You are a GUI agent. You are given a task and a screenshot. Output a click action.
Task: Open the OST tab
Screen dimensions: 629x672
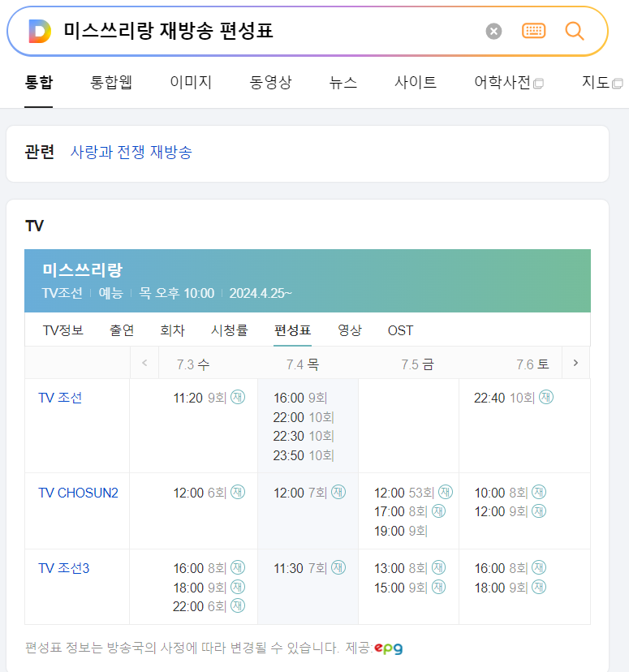point(401,330)
